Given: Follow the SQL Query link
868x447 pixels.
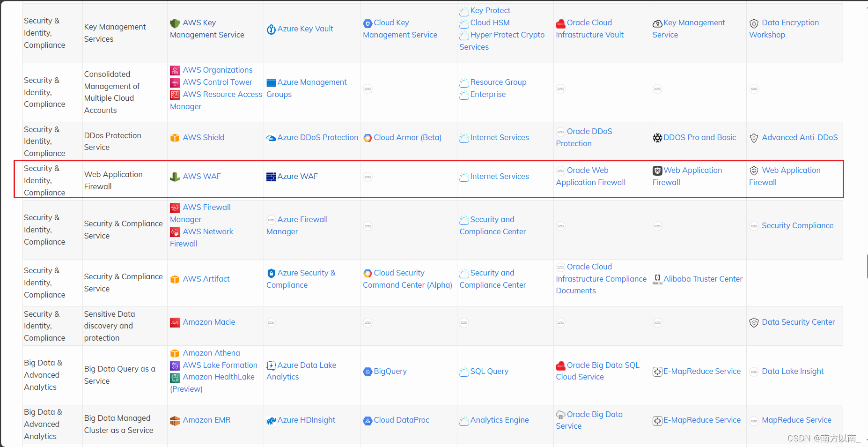Looking at the screenshot, I should click(489, 372).
